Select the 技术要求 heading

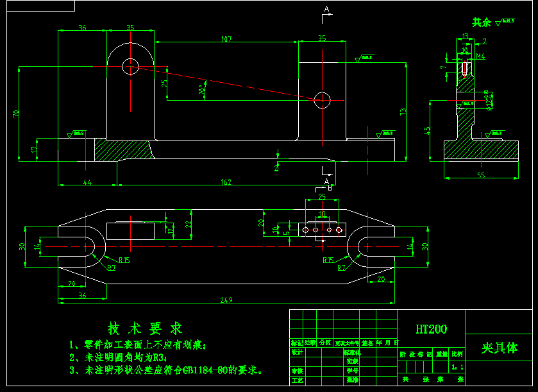(x=144, y=328)
